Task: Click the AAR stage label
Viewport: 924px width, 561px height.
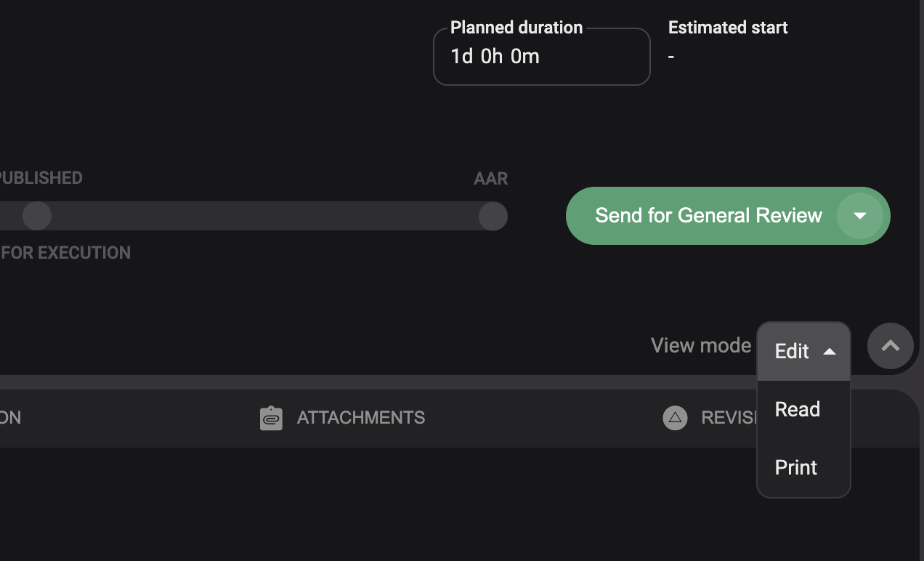Action: coord(491,178)
